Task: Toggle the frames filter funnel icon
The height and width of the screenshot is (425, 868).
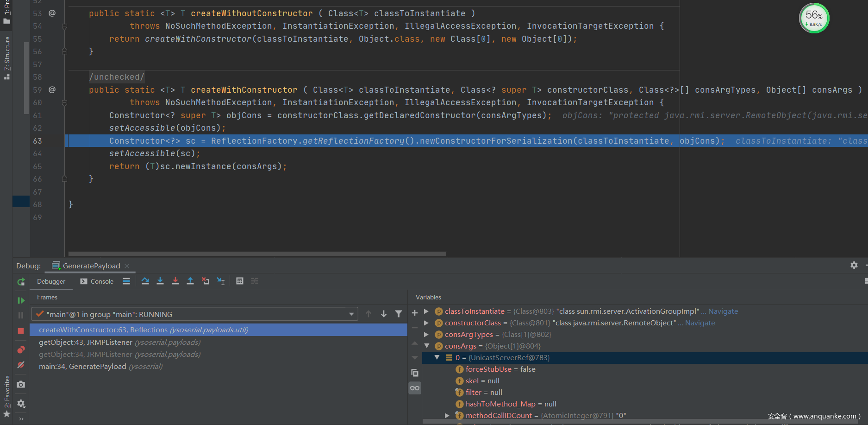Action: [398, 314]
